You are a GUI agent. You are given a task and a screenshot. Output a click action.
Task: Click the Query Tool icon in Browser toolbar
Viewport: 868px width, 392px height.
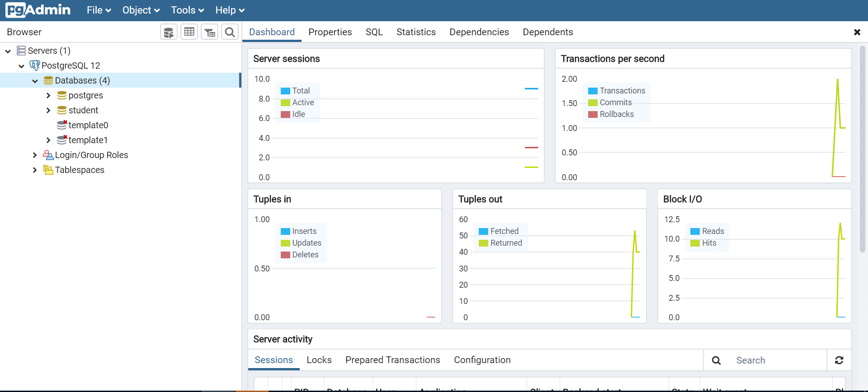coord(169,32)
